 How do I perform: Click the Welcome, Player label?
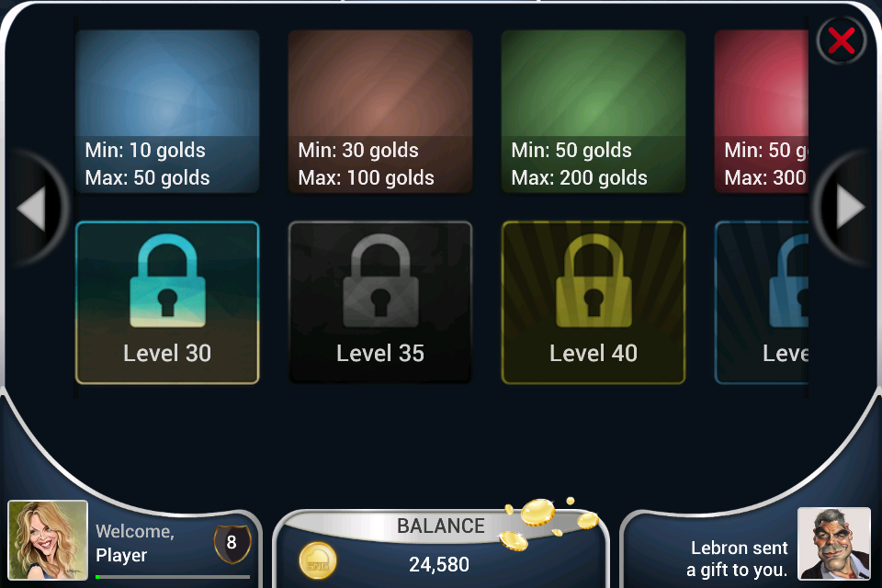(135, 543)
